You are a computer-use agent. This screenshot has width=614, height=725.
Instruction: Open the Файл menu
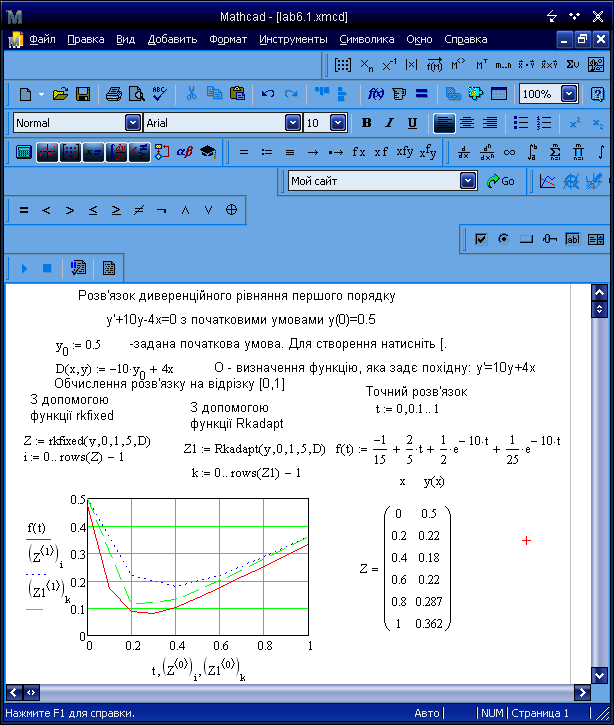coord(43,39)
